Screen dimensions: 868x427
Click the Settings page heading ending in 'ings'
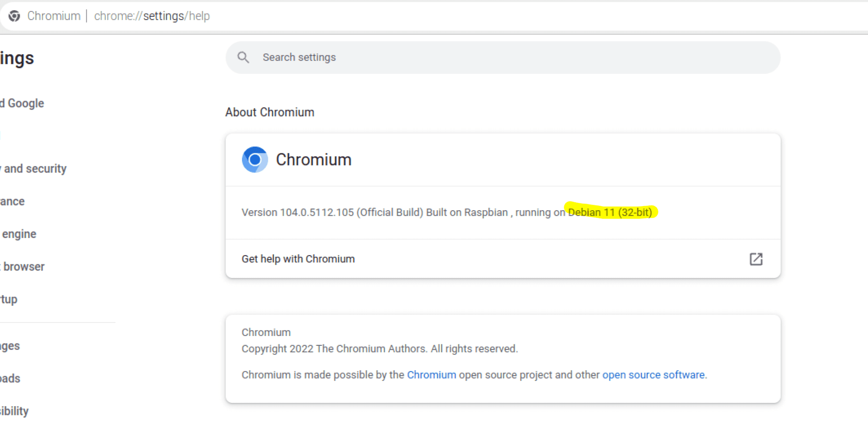point(17,58)
